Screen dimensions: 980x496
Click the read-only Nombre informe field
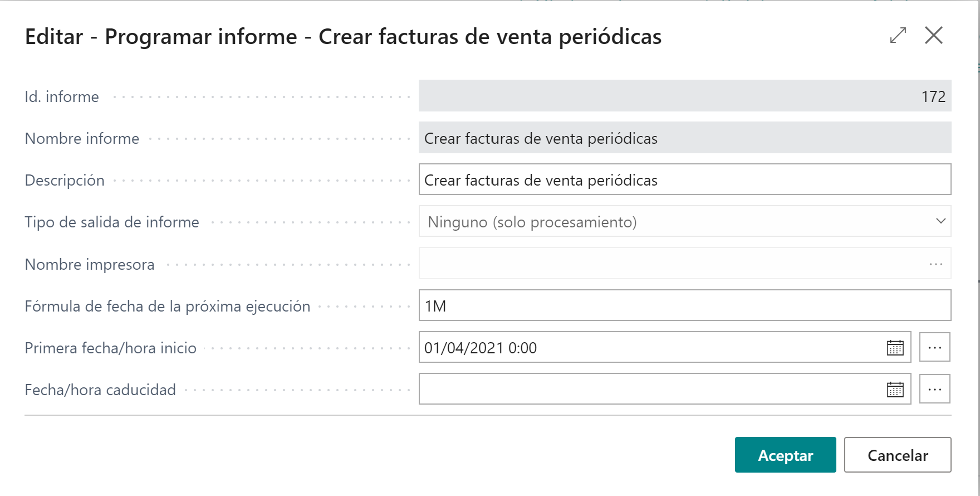pyautogui.click(x=684, y=138)
